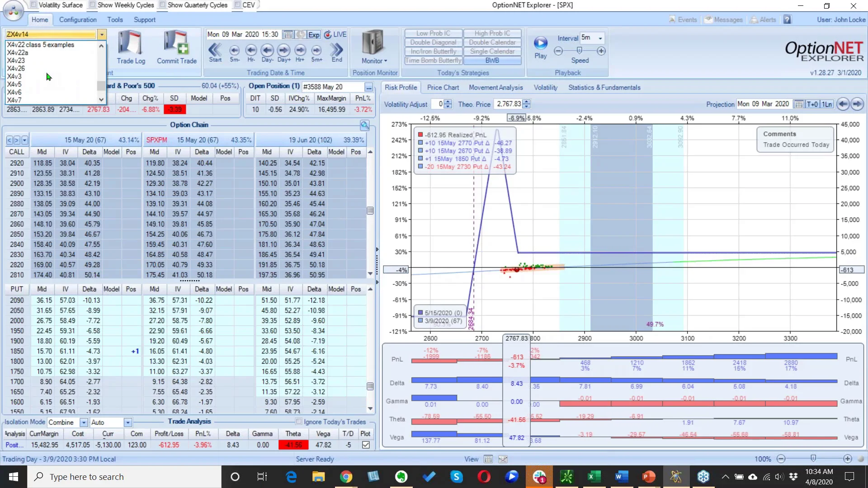Show the table view icon
Image resolution: width=868 pixels, height=488 pixels.
coord(488,459)
